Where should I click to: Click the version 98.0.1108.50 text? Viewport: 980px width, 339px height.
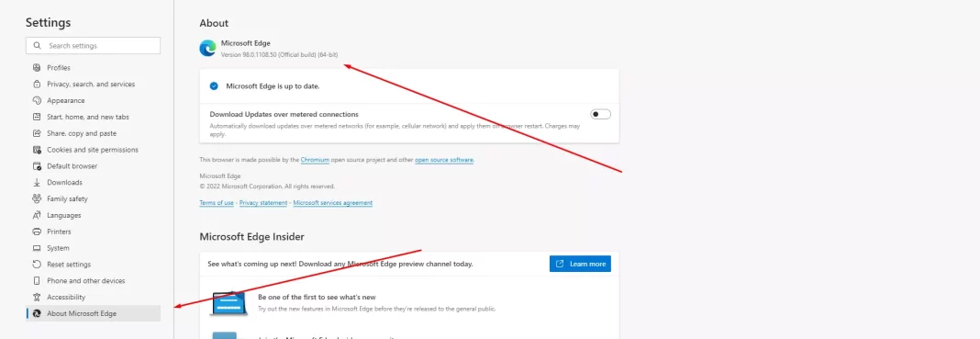[279, 55]
